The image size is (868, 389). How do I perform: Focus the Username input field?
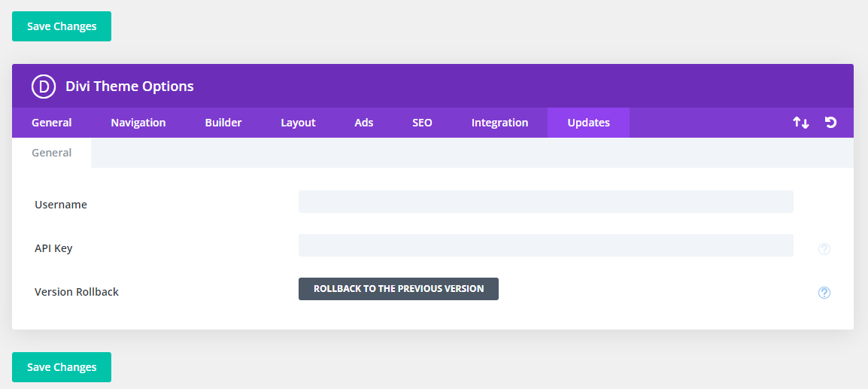point(546,202)
